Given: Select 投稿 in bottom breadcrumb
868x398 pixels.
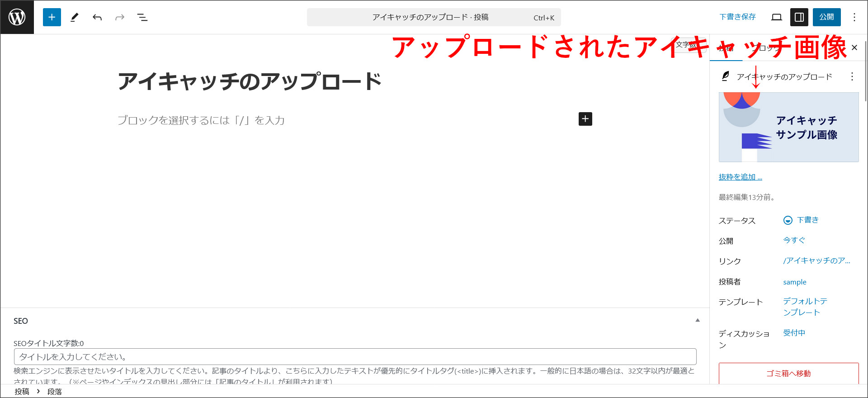Looking at the screenshot, I should [22, 392].
